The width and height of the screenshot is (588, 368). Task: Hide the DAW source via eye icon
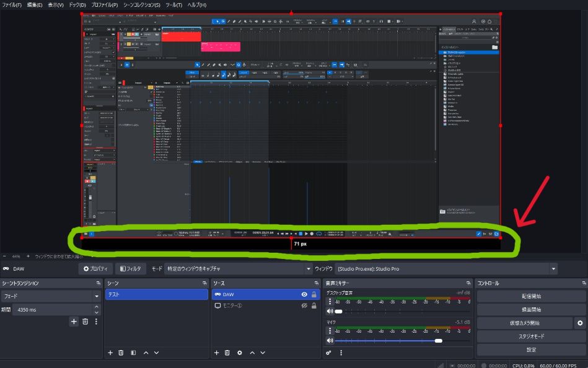pyautogui.click(x=304, y=295)
